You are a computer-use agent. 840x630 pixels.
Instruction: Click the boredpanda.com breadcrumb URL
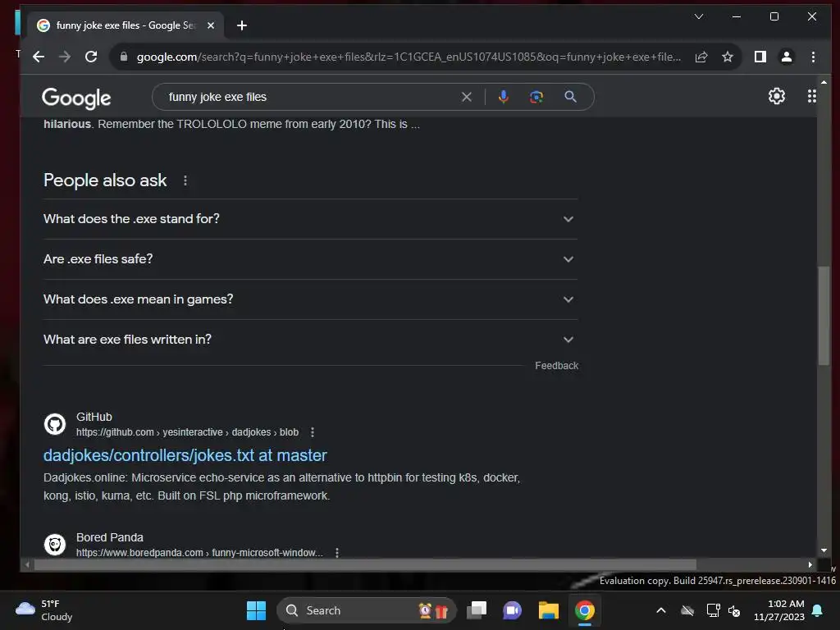pyautogui.click(x=199, y=553)
